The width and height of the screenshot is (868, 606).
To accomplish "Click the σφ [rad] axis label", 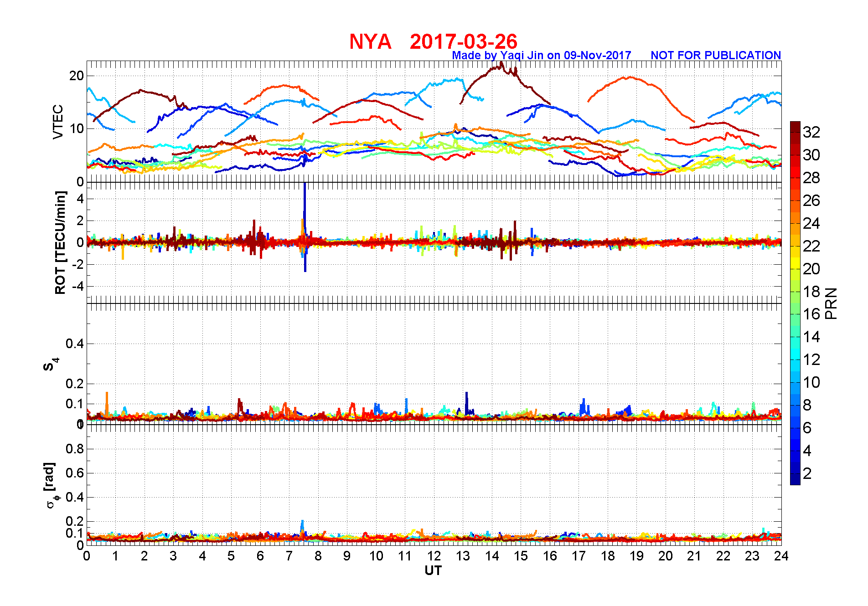I will (51, 485).
